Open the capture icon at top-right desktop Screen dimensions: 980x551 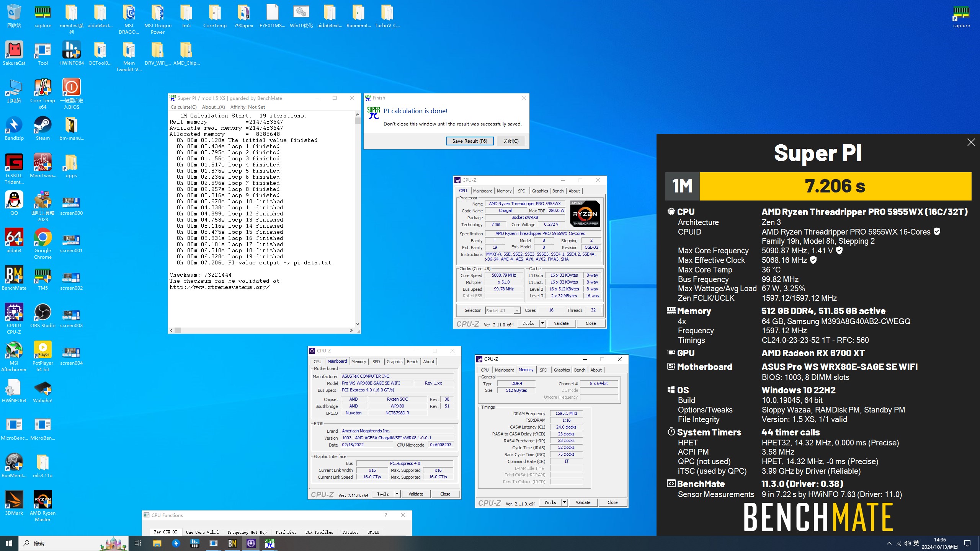[961, 16]
